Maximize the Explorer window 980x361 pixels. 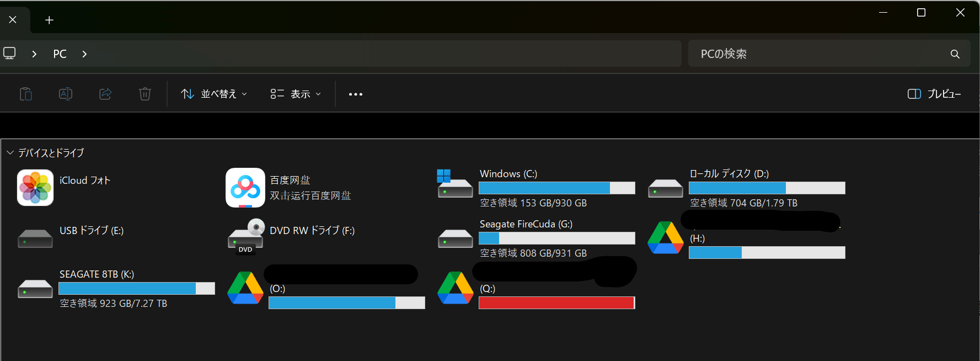pyautogui.click(x=921, y=13)
